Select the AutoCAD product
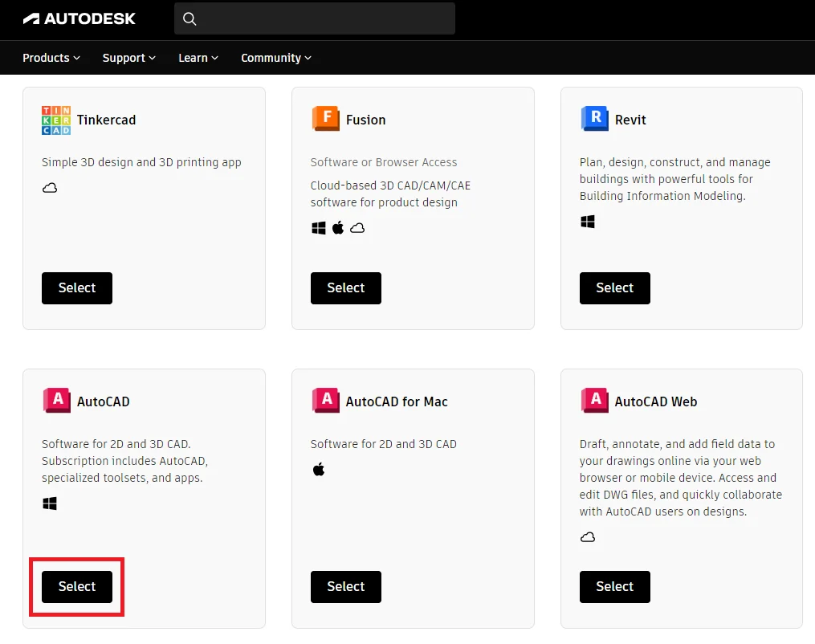 (77, 587)
